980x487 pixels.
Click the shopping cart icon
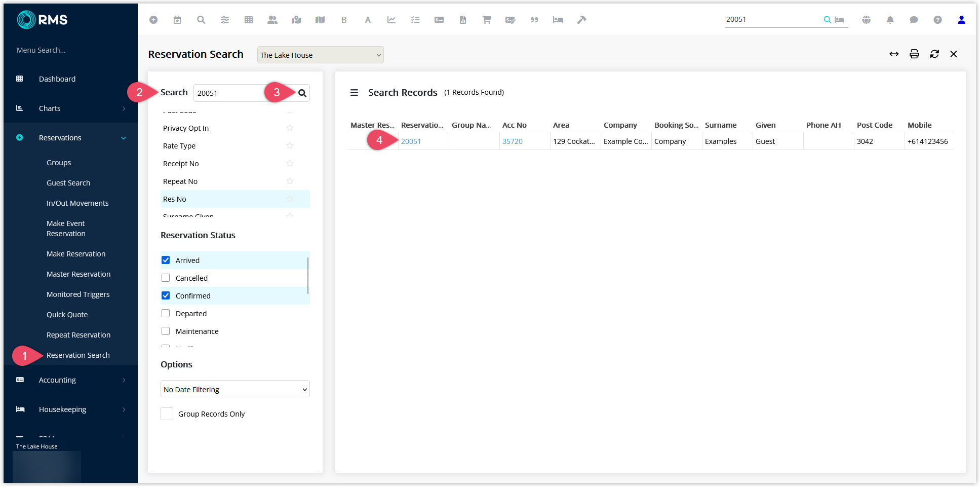[x=487, y=20]
